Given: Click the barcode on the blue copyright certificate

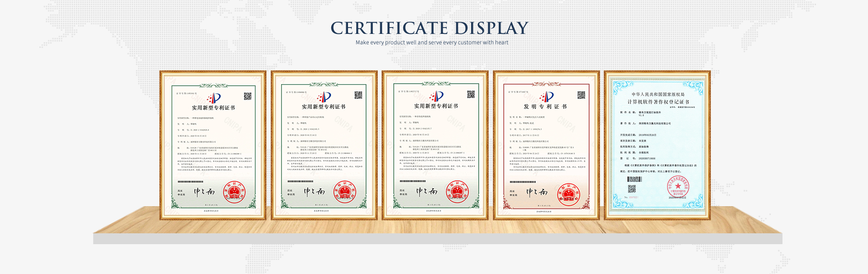Looking at the screenshot, I should [634, 180].
